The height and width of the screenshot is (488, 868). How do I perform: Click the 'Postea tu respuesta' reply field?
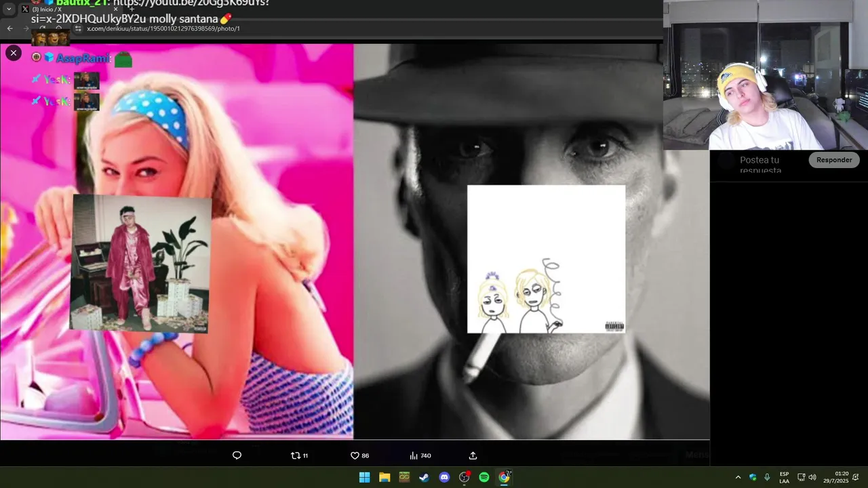tap(759, 165)
